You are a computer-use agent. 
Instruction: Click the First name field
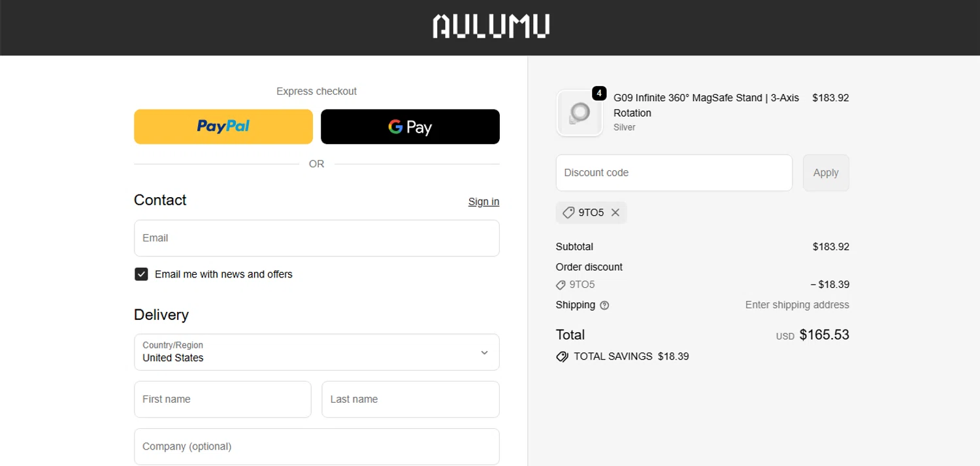[x=223, y=399]
